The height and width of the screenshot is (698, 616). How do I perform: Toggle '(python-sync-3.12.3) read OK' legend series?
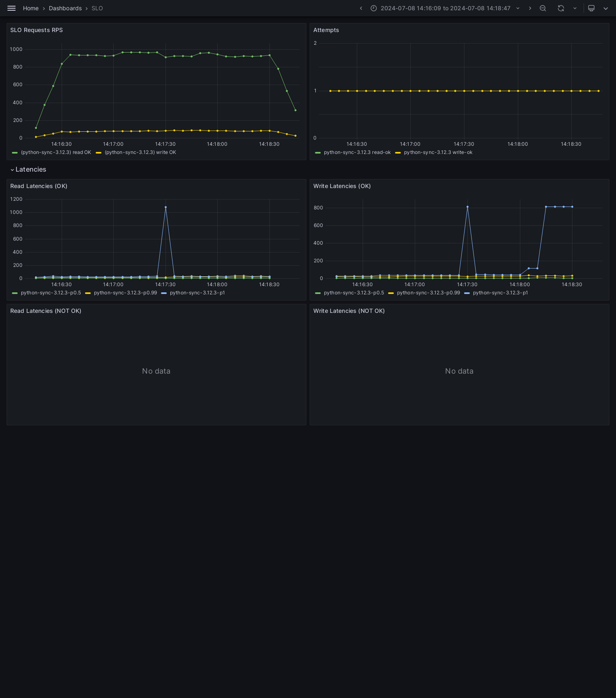[56, 152]
